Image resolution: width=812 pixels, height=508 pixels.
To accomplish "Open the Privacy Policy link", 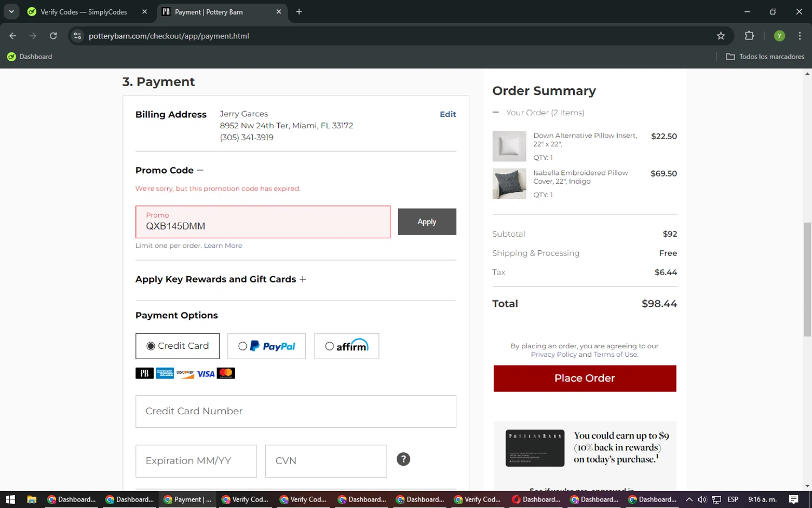I will tap(554, 355).
